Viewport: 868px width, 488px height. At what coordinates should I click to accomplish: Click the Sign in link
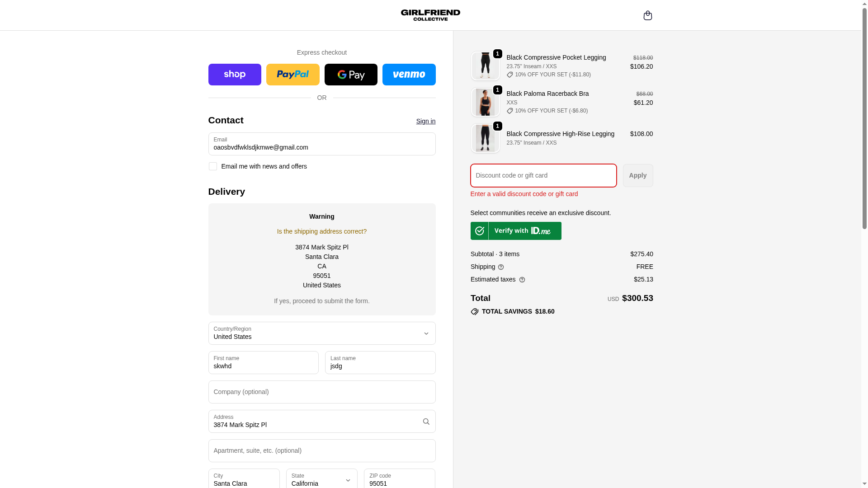[x=425, y=121]
